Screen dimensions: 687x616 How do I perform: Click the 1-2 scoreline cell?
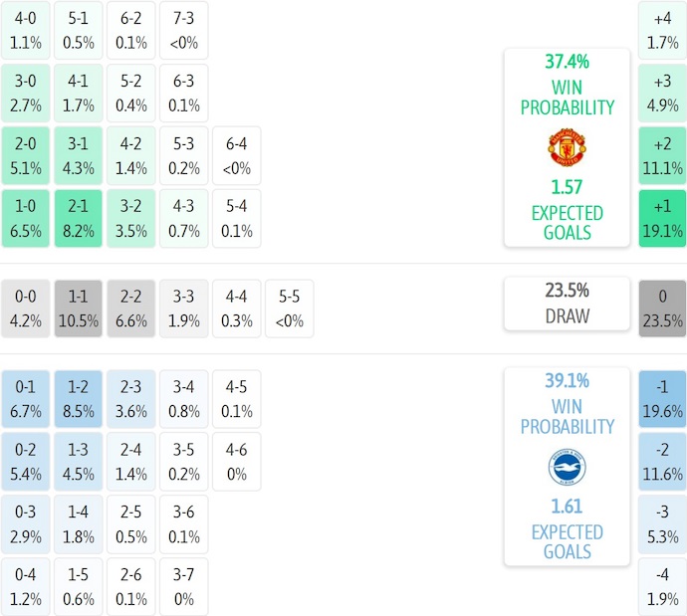(79, 399)
